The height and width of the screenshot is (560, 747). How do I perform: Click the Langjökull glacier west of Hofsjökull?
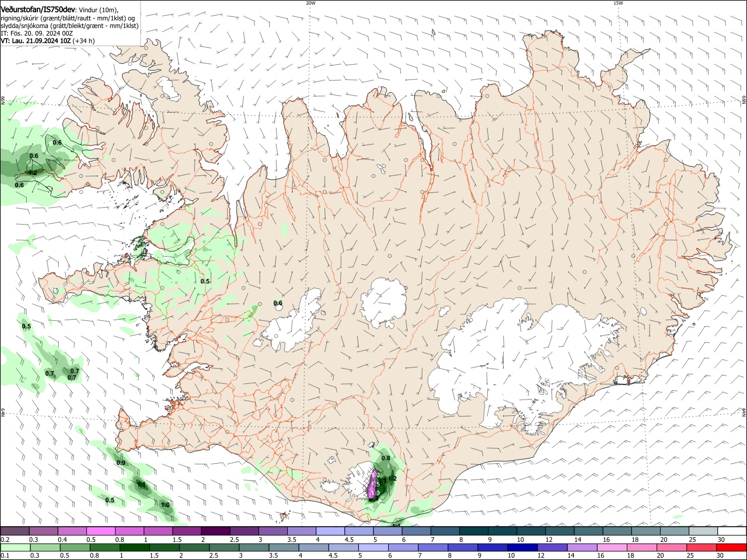[292, 321]
